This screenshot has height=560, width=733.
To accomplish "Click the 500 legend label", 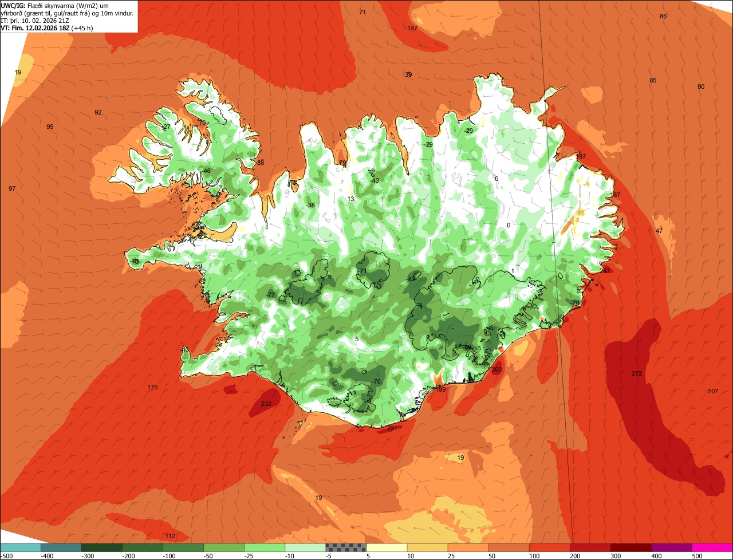I will [697, 555].
